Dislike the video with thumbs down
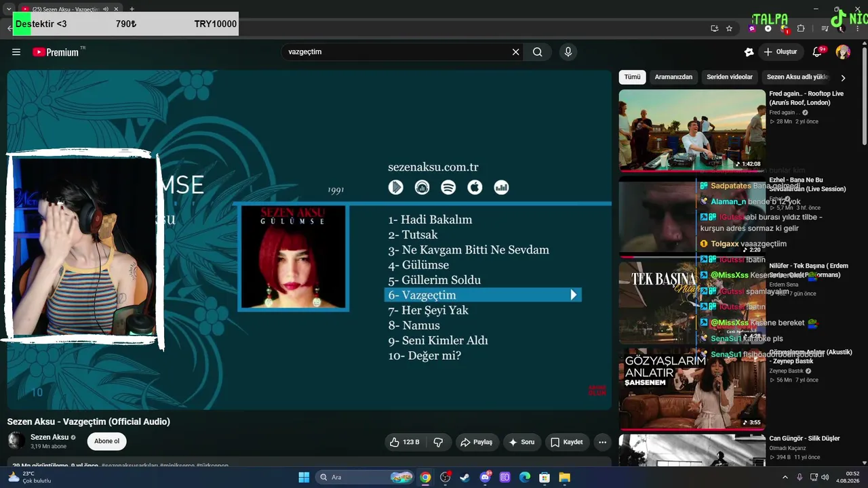Image resolution: width=868 pixels, height=488 pixels. 439,442
